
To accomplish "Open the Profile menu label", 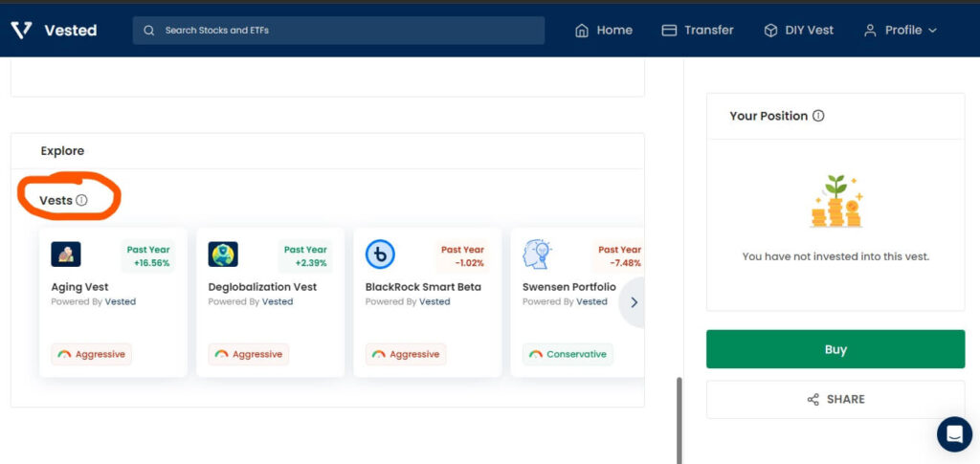I will coord(903,30).
